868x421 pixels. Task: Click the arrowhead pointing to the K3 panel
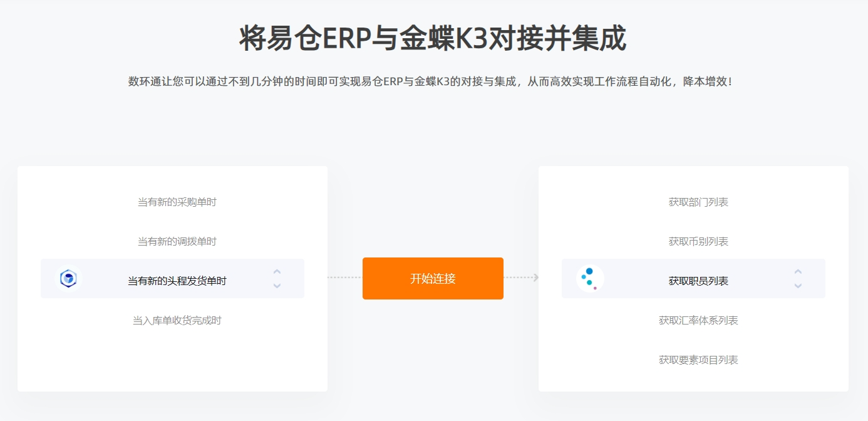coord(535,278)
